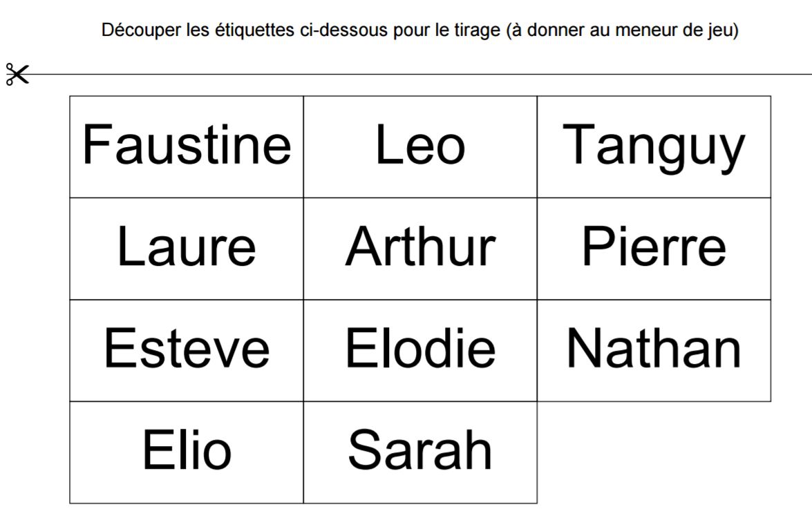Viewport: 812px width, 520px height.
Task: Choose the Elodie label cell
Action: [x=420, y=349]
